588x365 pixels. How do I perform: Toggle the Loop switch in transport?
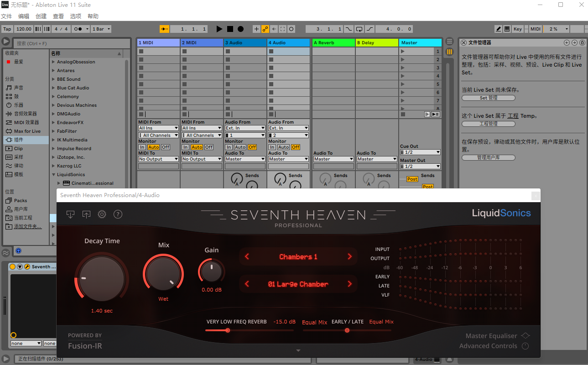[x=359, y=29]
